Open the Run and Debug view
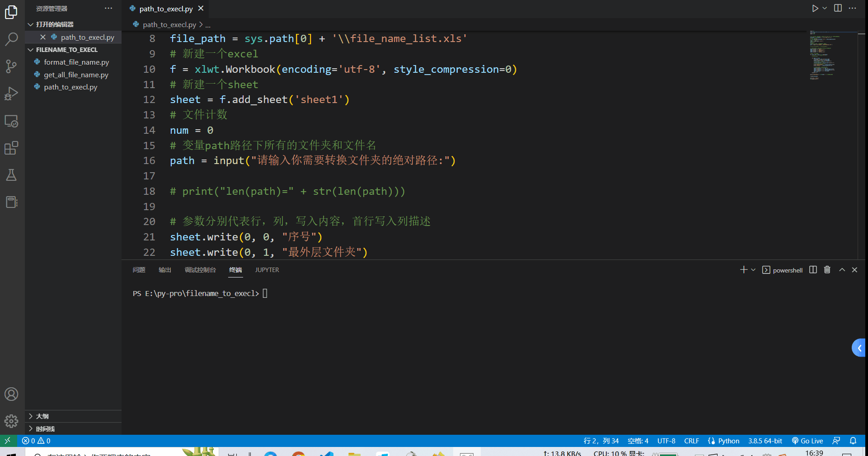 11,94
